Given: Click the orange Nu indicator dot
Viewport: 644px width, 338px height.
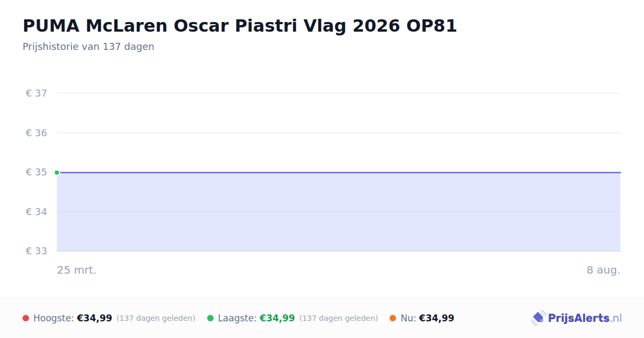Looking at the screenshot, I should pyautogui.click(x=393, y=318).
